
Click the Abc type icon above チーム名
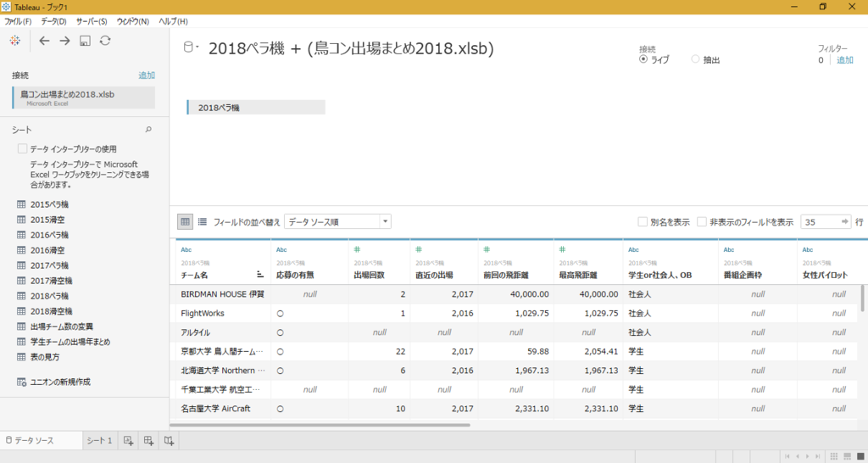point(186,250)
